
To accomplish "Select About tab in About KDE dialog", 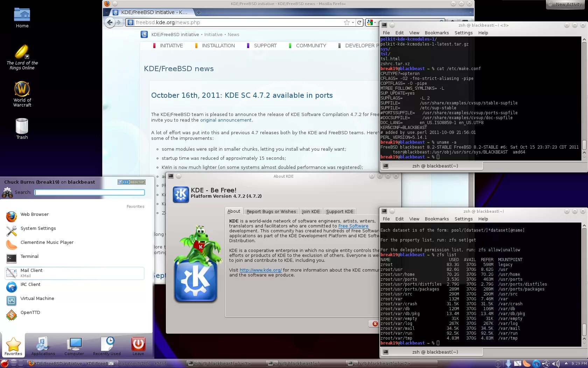I will (x=234, y=211).
